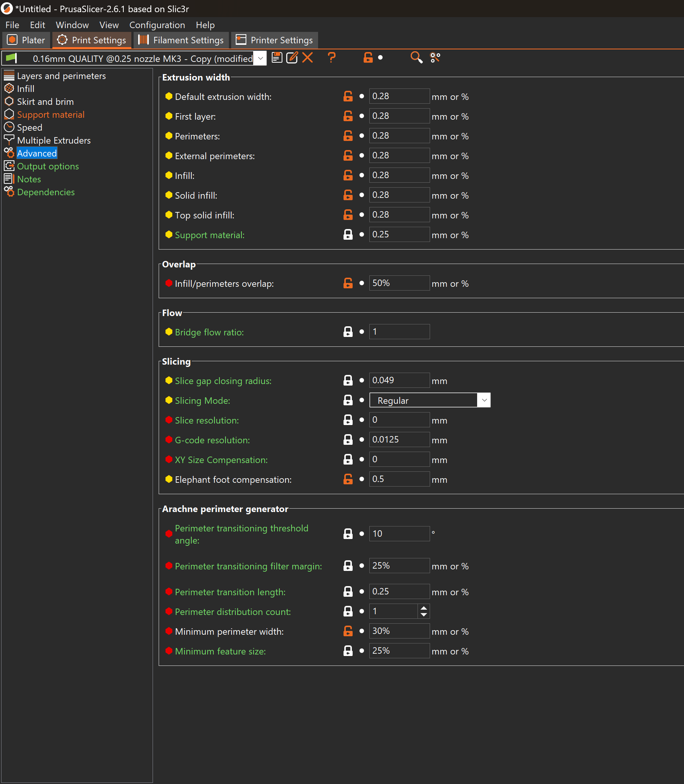Click the Elephant foot compensation 0.5 field
The height and width of the screenshot is (784, 684).
coord(399,479)
